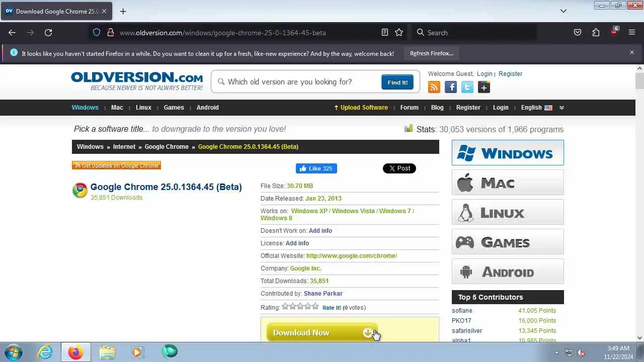Select the Games navigation menu item
The height and width of the screenshot is (362, 644).
[174, 108]
